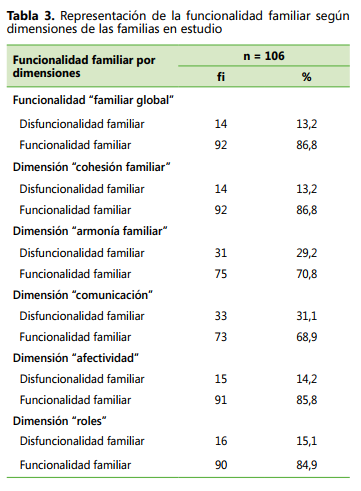Viewport: 361px width, 491px height.
Task: Click the percentage value 84,9
Action: tap(307, 465)
